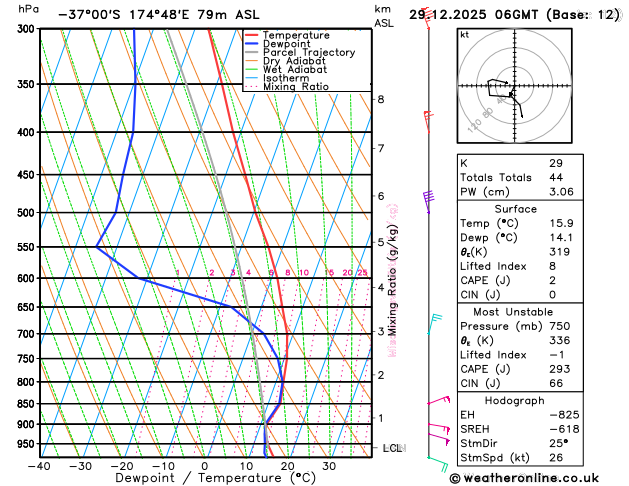The image size is (629, 486).
Task: Click the Most Unstable Lifted Index value -1
Action: [x=557, y=355]
